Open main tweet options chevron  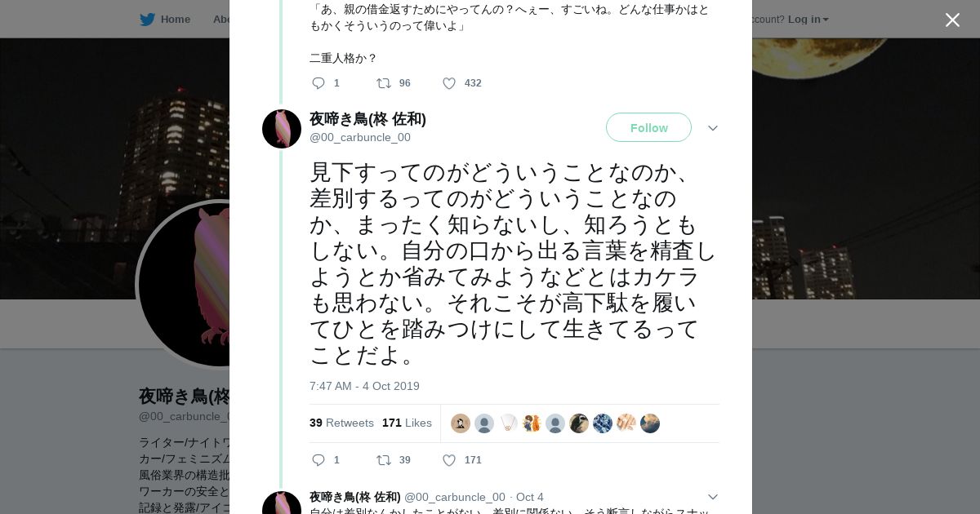pyautogui.click(x=712, y=128)
